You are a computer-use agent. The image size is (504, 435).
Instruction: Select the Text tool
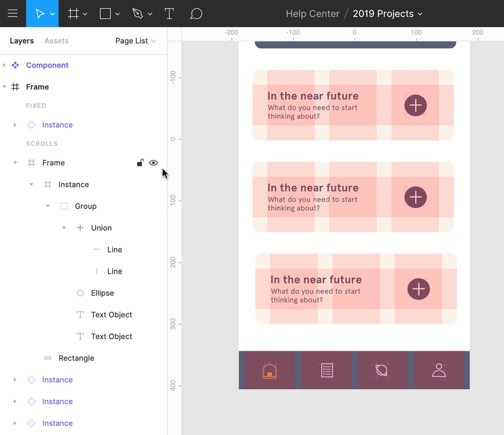[169, 14]
